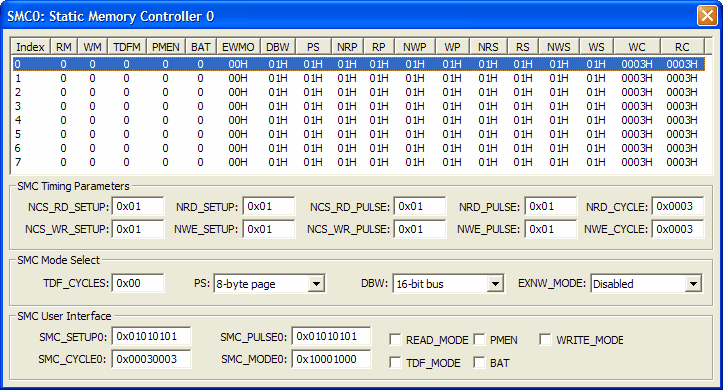Click the WC column header
This screenshot has width=723, height=390.
click(637, 47)
